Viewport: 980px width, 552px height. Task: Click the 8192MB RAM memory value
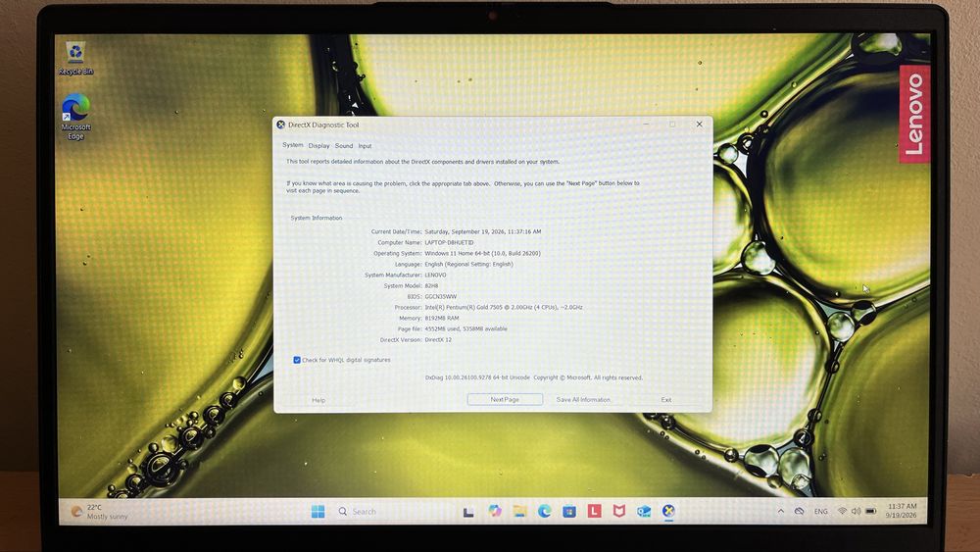coord(442,319)
